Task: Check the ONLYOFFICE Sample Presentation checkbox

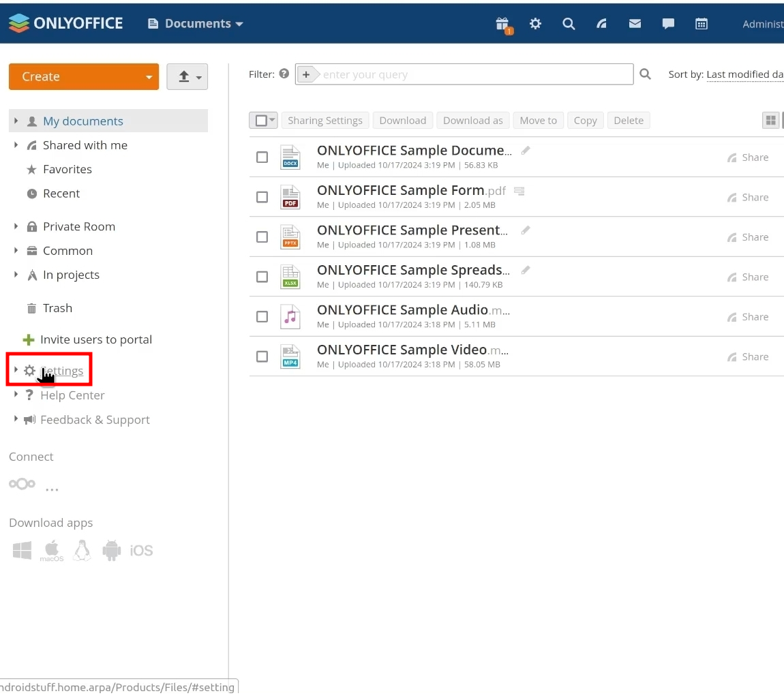Action: click(262, 237)
